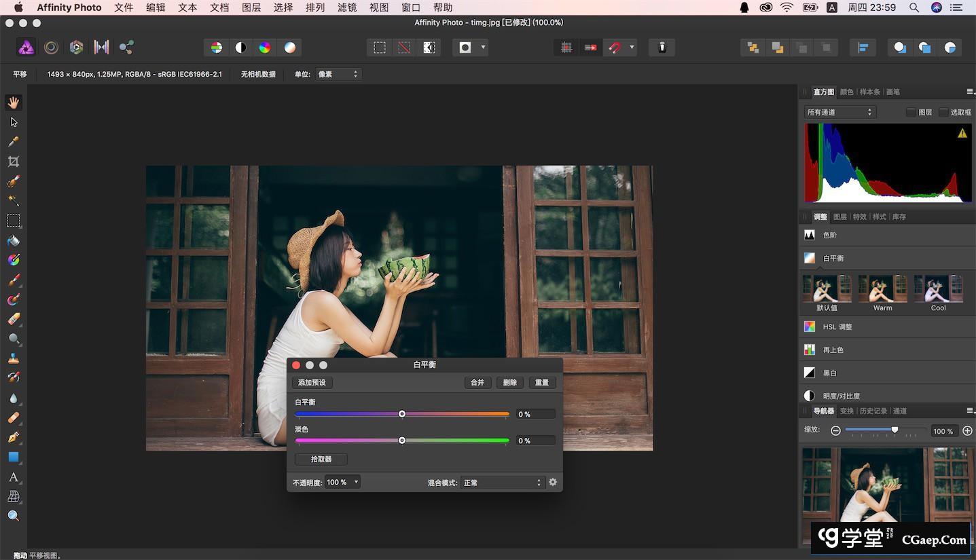This screenshot has height=560, width=976.
Task: Open the 所有通道 channel dropdown
Action: 839,113
